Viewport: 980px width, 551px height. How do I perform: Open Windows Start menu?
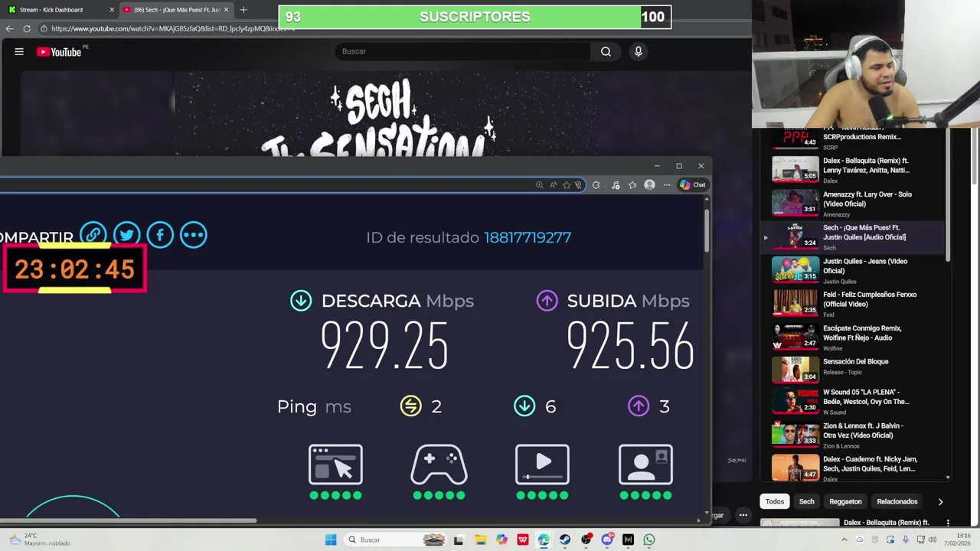click(331, 540)
